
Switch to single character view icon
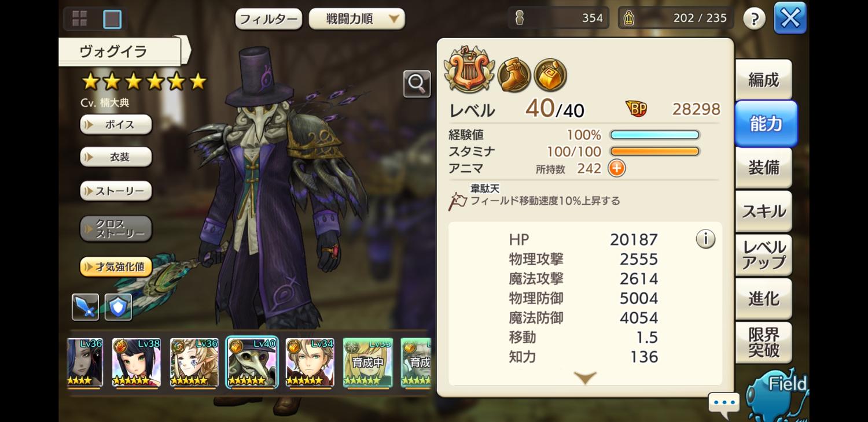[112, 19]
